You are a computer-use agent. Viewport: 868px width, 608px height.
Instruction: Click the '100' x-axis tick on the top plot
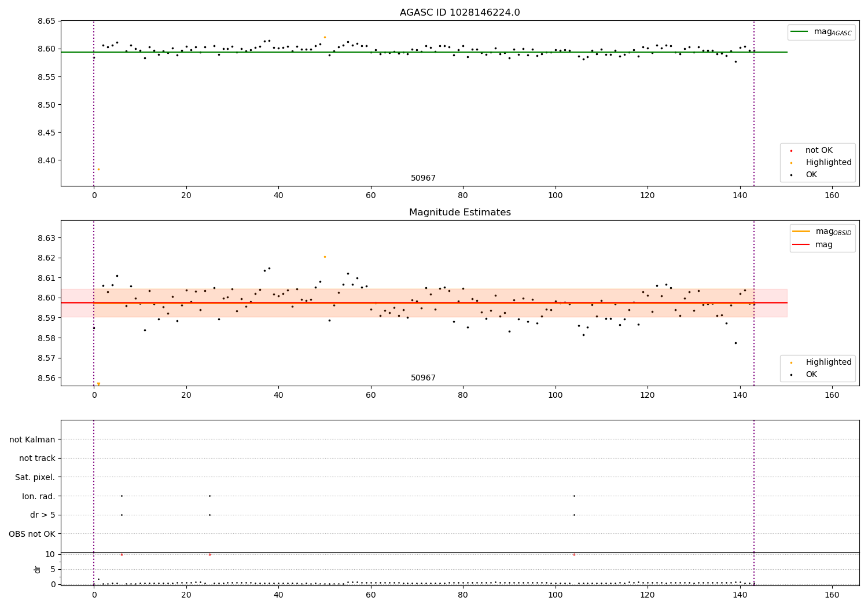coord(555,196)
